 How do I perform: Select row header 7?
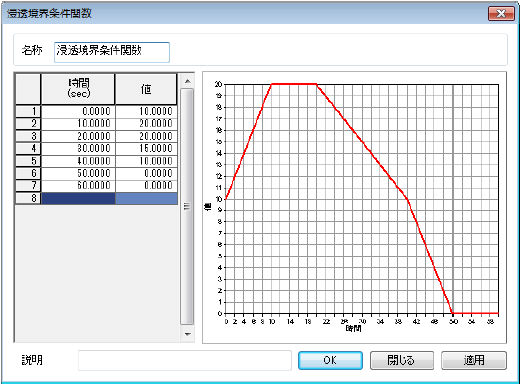(28, 186)
